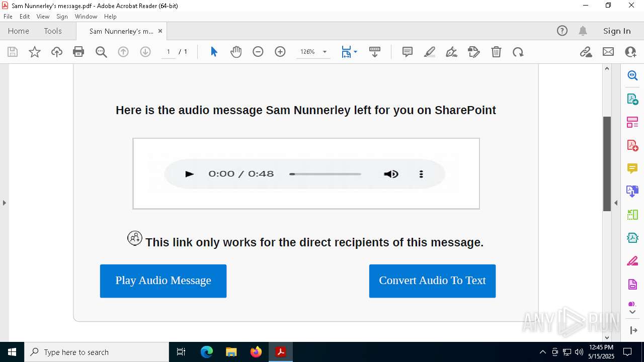The height and width of the screenshot is (362, 644).
Task: Close the Sam Nunnerley's message tab
Action: pyautogui.click(x=160, y=31)
